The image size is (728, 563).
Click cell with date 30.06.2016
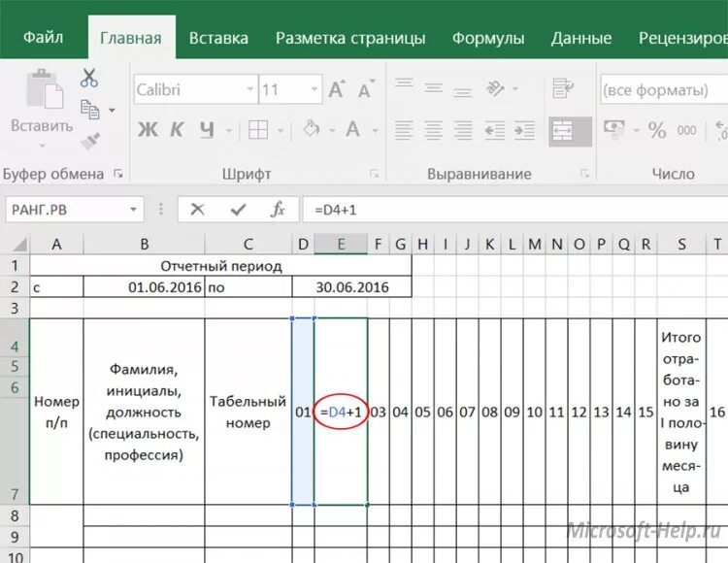[x=352, y=286]
